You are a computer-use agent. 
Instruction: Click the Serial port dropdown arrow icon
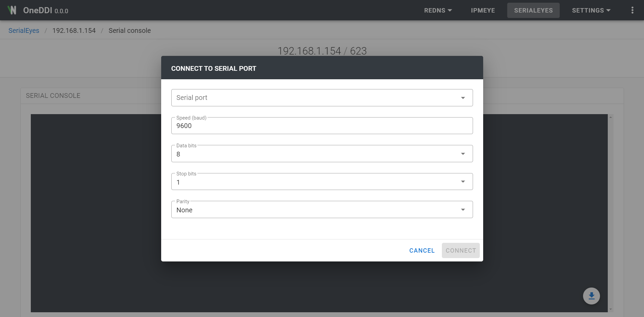pos(463,98)
